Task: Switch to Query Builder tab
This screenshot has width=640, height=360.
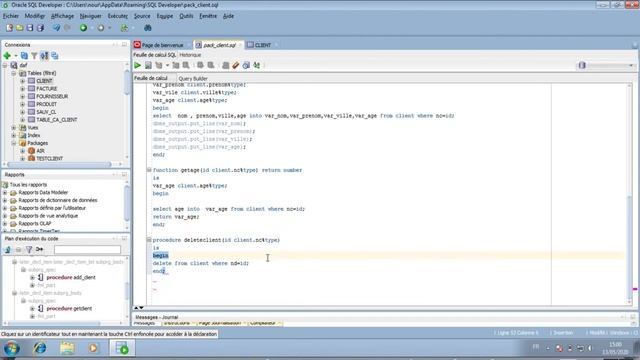Action: [x=193, y=78]
